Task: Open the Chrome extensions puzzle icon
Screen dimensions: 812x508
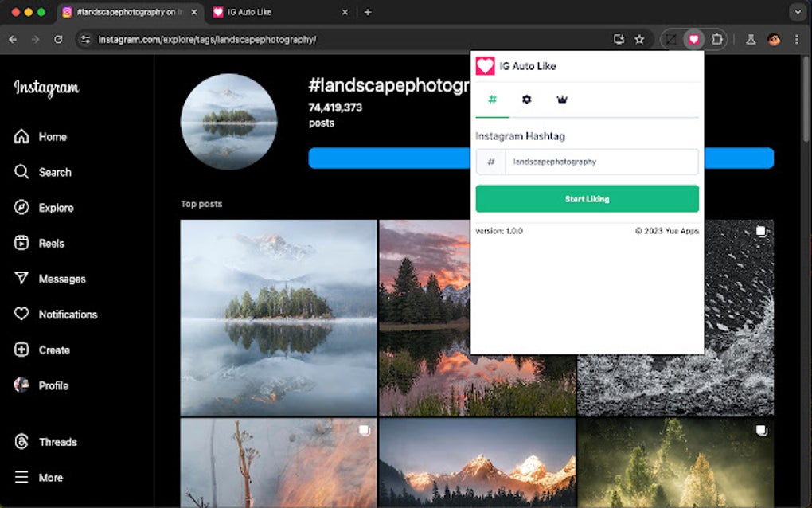Action: [719, 38]
